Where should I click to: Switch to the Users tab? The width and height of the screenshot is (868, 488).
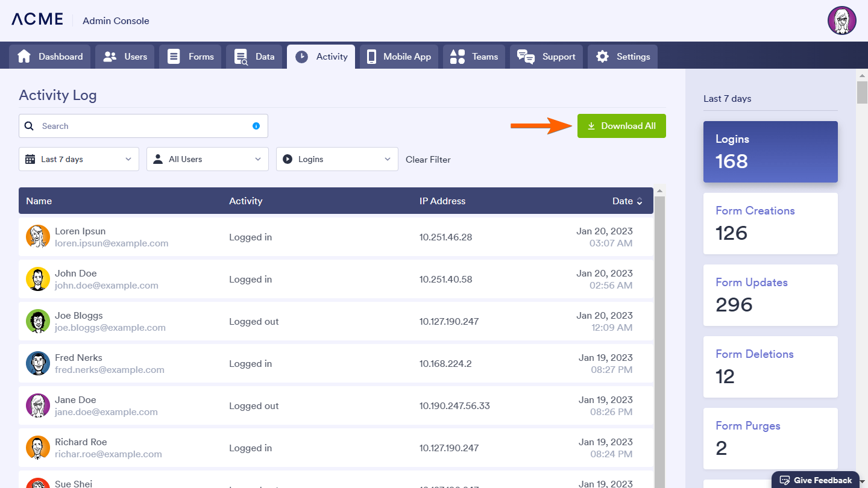(x=125, y=57)
